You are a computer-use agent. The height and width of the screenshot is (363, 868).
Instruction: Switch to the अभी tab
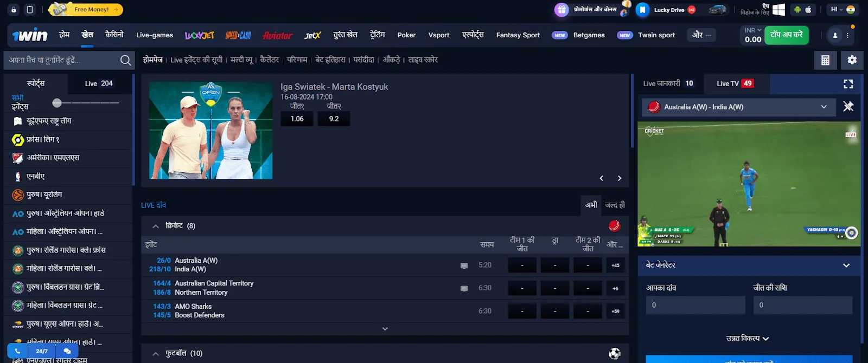591,205
